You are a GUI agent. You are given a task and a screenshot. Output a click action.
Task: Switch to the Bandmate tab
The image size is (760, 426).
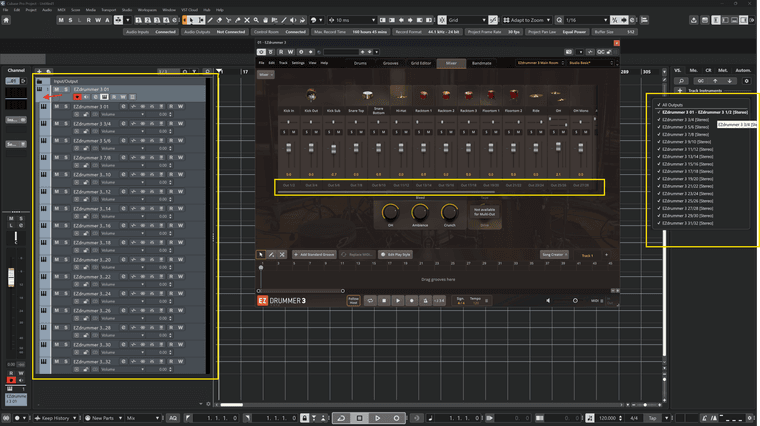tap(481, 63)
